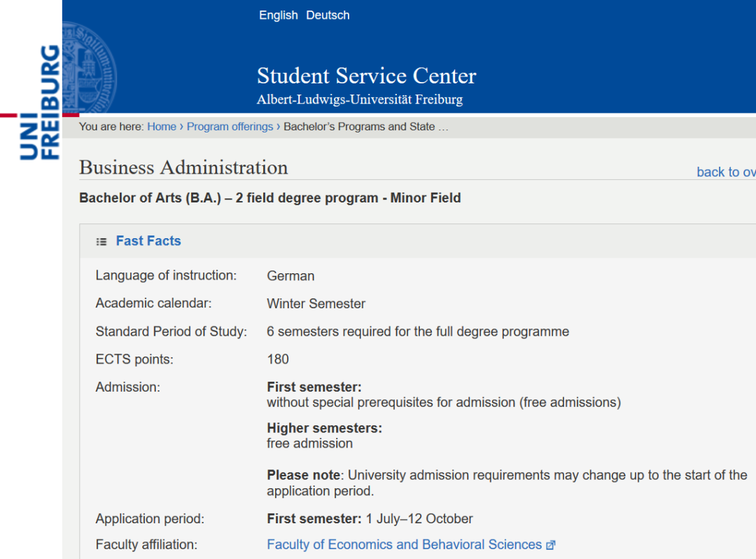Click the University seal emblem
Viewport: 756px width, 559px height.
pos(90,67)
